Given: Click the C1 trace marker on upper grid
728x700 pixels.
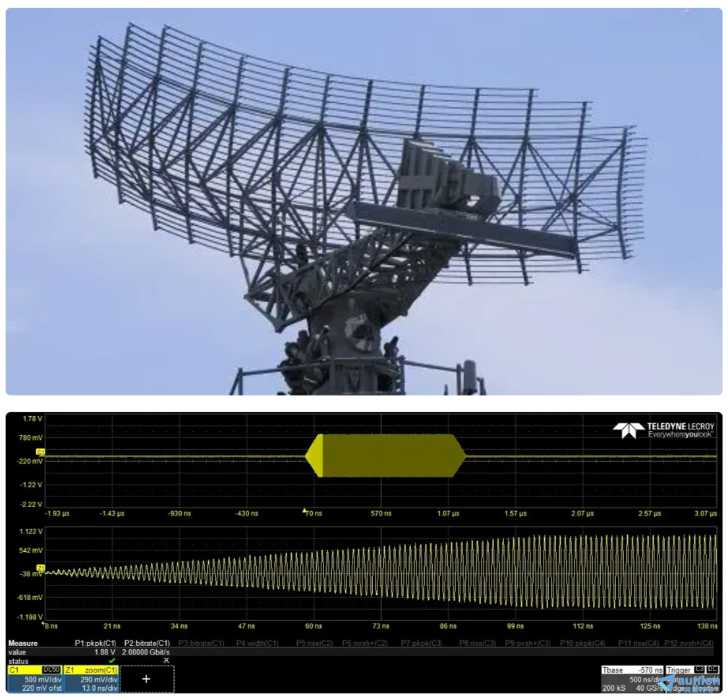Looking at the screenshot, I should [x=40, y=452].
